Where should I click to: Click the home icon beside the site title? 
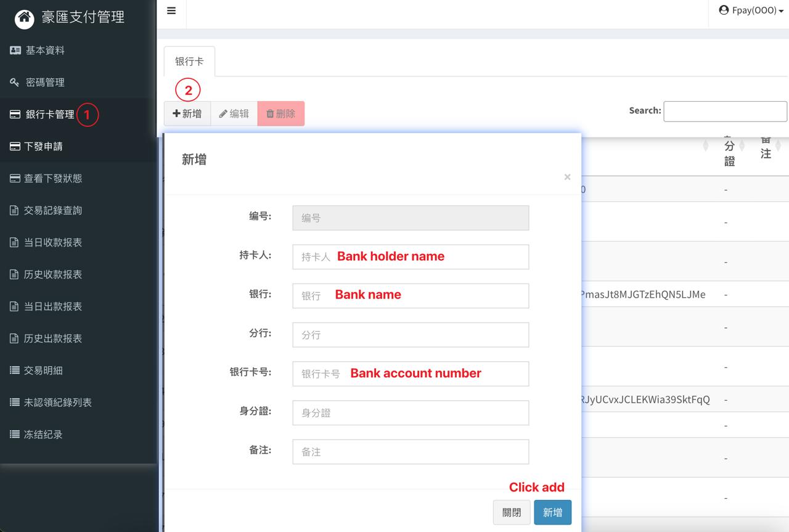pyautogui.click(x=25, y=18)
